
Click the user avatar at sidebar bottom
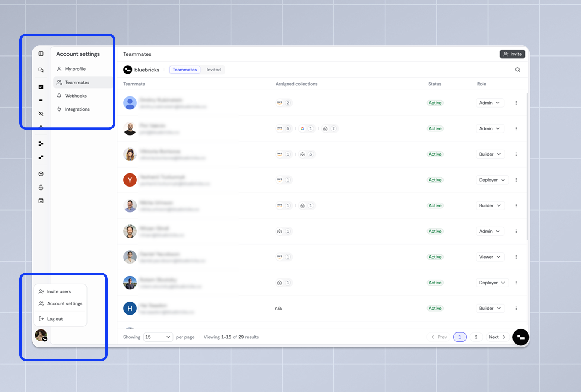click(41, 335)
